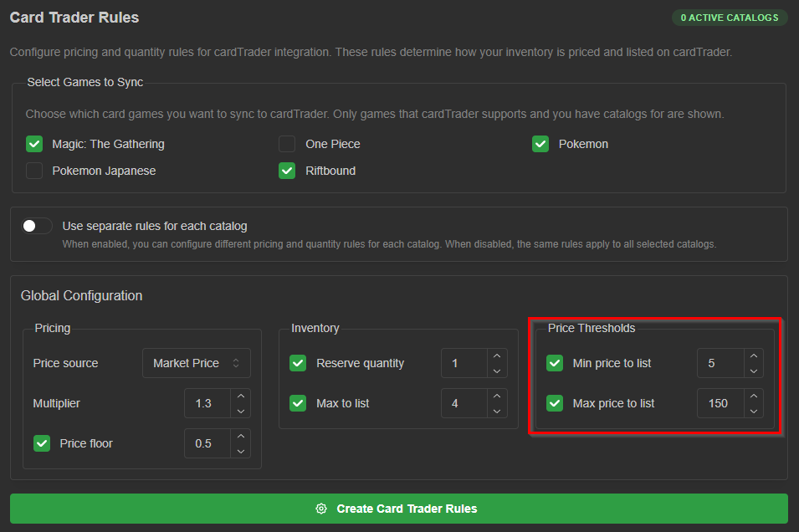Image resolution: width=799 pixels, height=532 pixels.
Task: Click the gear icon on Create Card Trader Rules
Action: [321, 509]
